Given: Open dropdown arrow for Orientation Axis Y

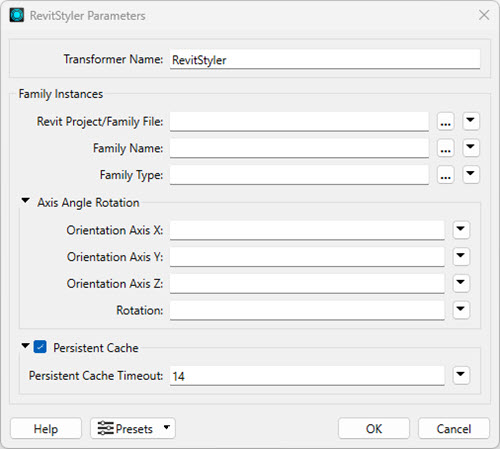Looking at the screenshot, I should [461, 256].
